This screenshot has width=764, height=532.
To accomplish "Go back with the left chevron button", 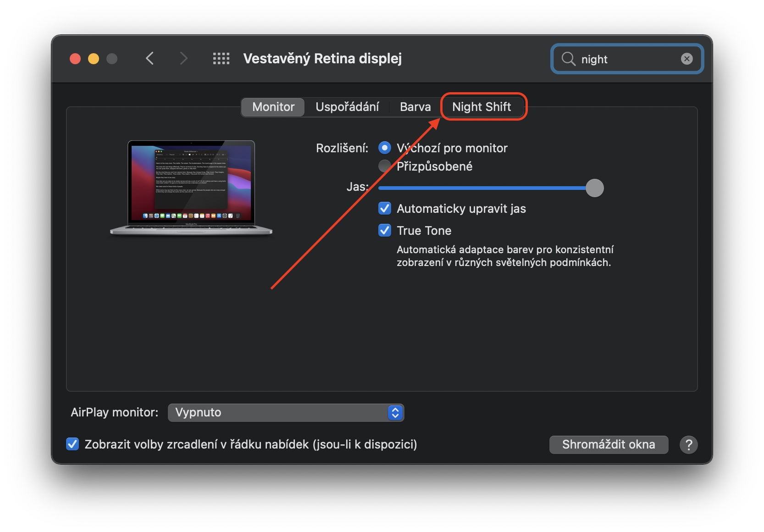I will point(149,59).
